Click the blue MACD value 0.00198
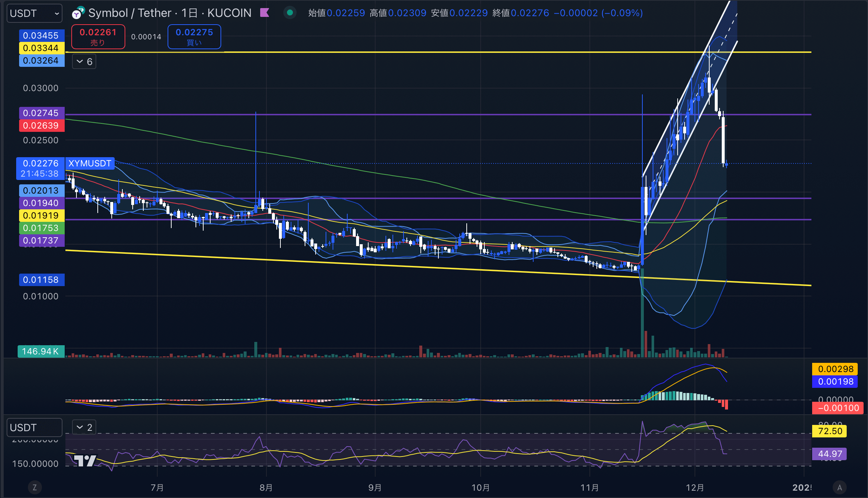This screenshot has height=498, width=868. (835, 382)
